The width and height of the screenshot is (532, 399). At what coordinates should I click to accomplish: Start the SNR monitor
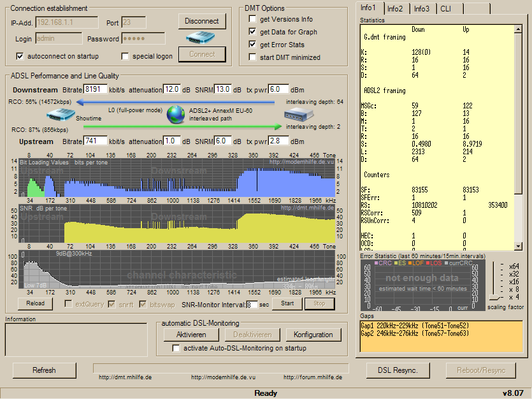coord(287,303)
